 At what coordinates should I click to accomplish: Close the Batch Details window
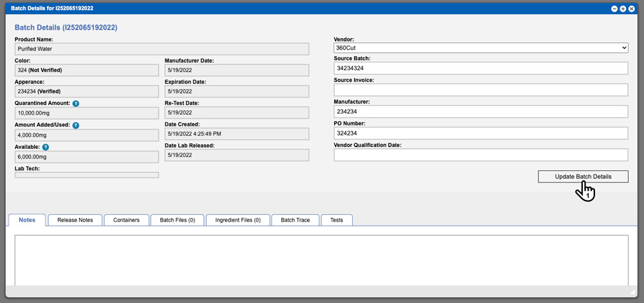(x=631, y=8)
